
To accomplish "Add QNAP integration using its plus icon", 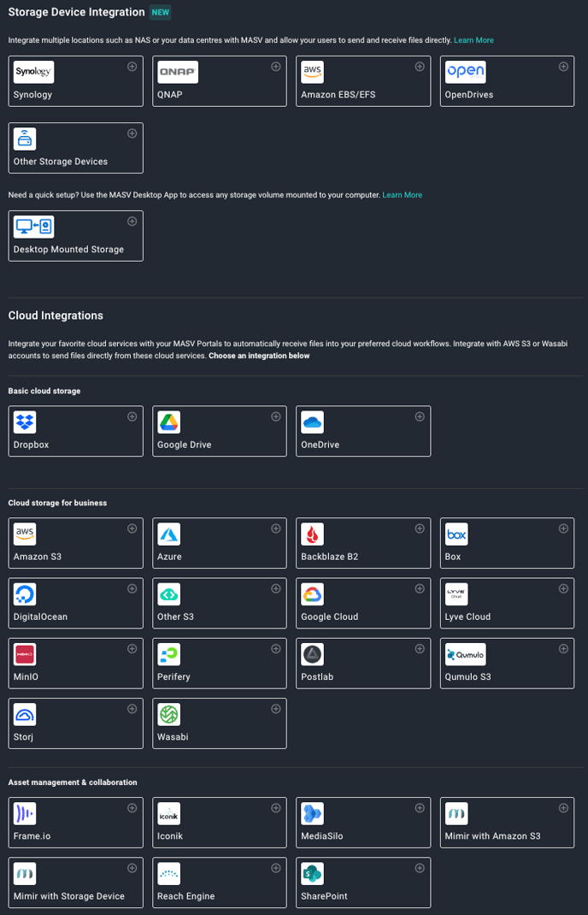I will (276, 67).
